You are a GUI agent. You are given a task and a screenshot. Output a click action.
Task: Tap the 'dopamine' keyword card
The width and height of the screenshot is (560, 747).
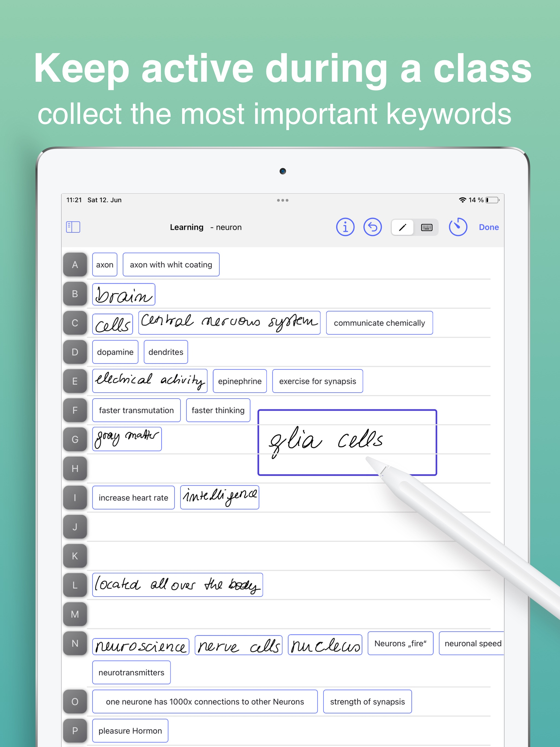(x=115, y=352)
